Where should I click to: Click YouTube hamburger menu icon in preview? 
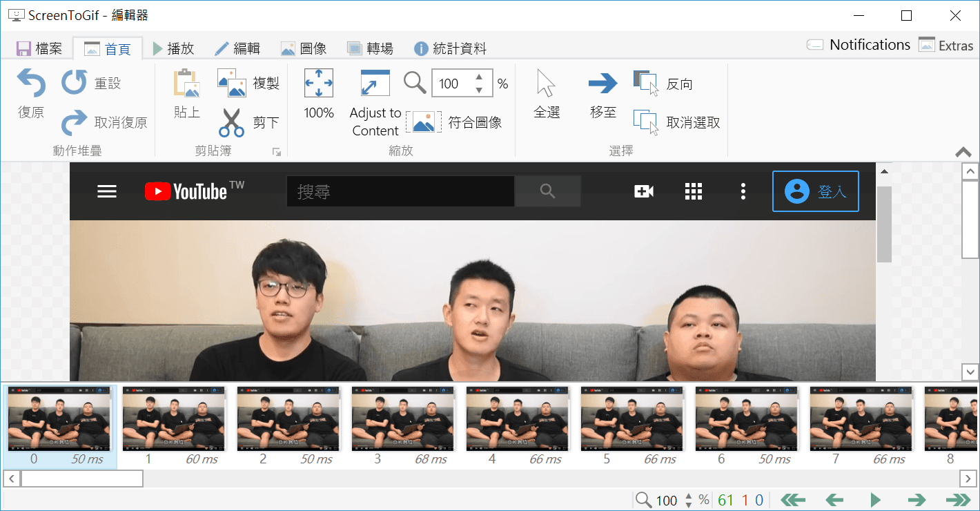pyautogui.click(x=107, y=191)
